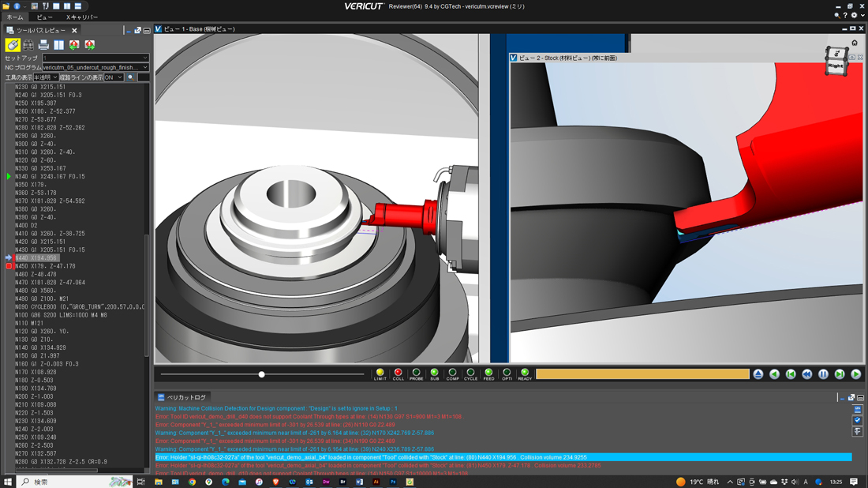Pause the simulation
868x488 pixels.
point(823,374)
